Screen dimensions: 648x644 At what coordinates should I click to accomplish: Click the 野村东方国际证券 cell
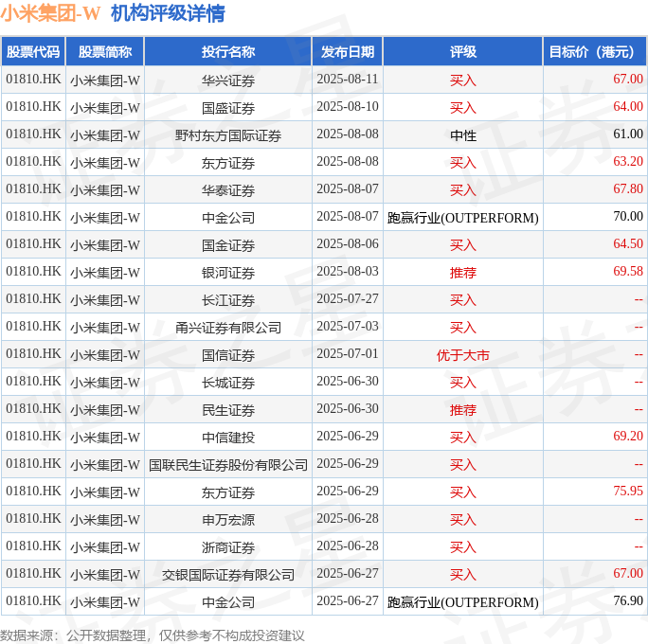[227, 135]
